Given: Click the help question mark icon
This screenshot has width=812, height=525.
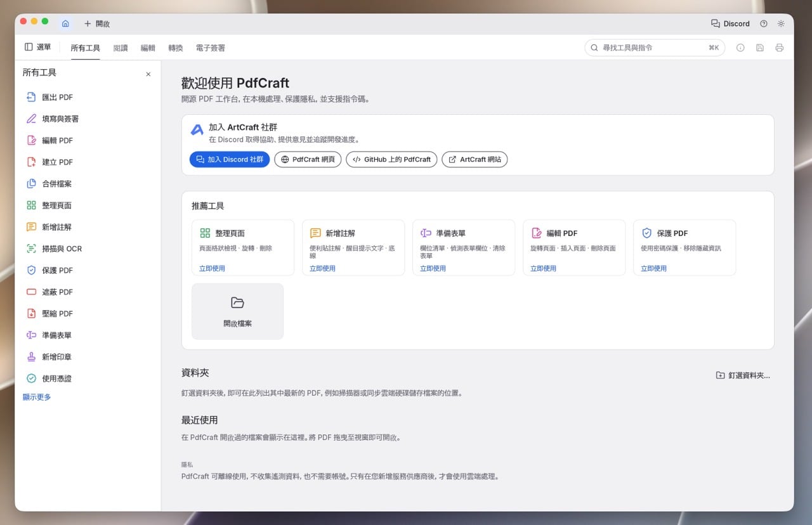Looking at the screenshot, I should [764, 23].
